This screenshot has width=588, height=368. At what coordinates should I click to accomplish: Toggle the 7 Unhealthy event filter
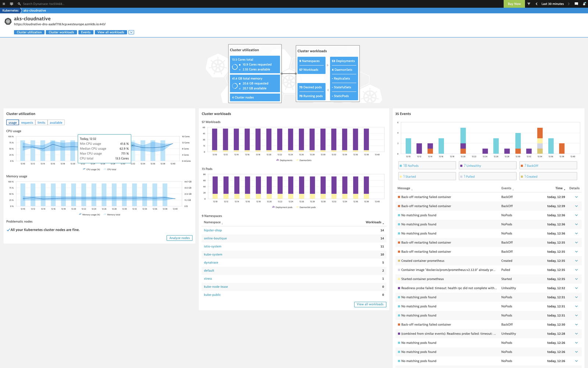point(488,166)
